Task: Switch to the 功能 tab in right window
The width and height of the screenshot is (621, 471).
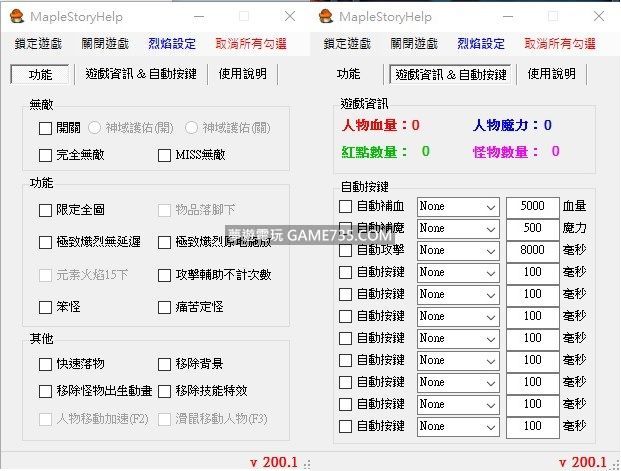Action: (349, 74)
